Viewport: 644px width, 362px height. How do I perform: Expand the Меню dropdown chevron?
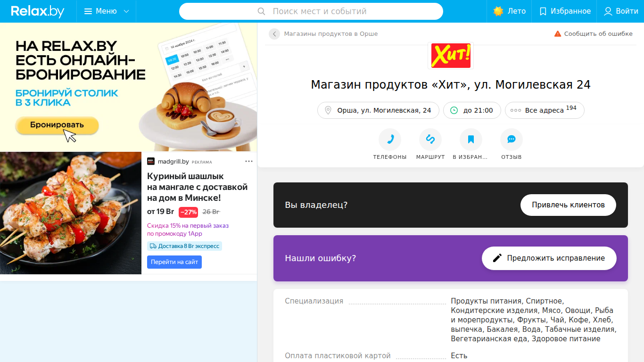tap(126, 11)
